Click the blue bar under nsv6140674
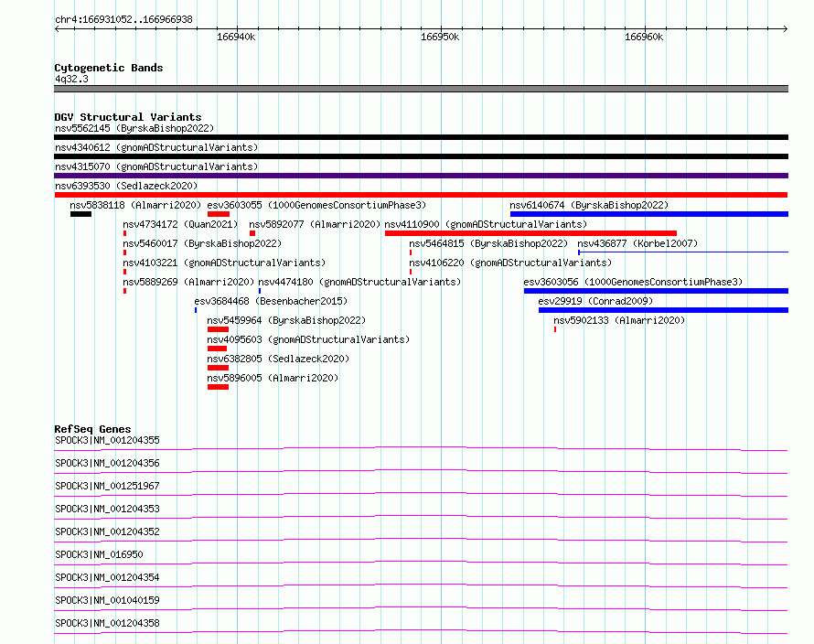Screen dimensions: 814x644 pyautogui.click(x=649, y=214)
